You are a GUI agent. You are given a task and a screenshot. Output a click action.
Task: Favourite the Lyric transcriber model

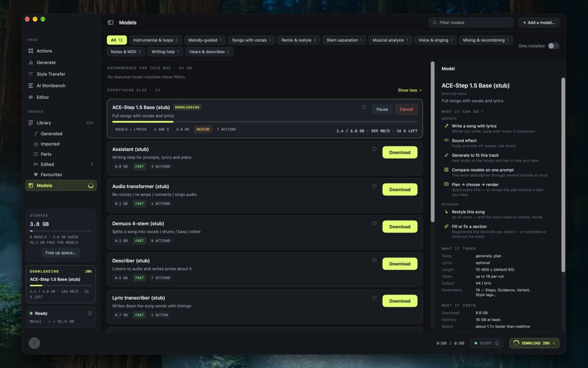tap(374, 298)
